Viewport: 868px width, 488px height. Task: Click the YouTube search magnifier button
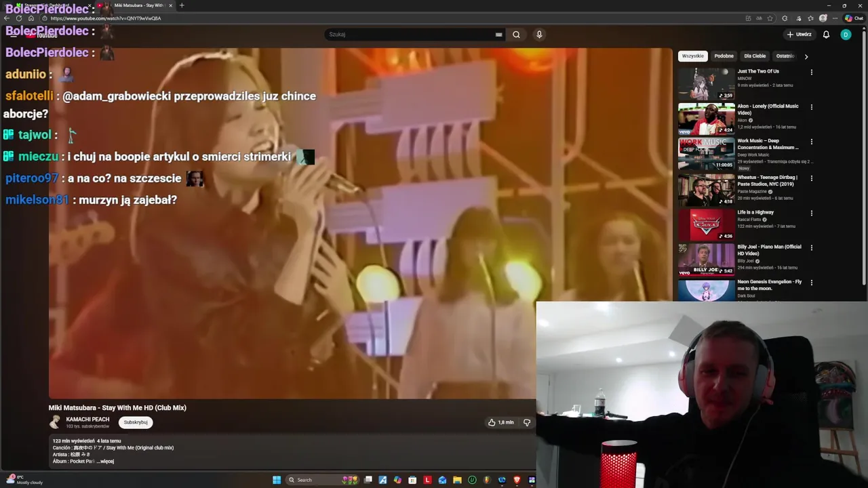point(516,35)
